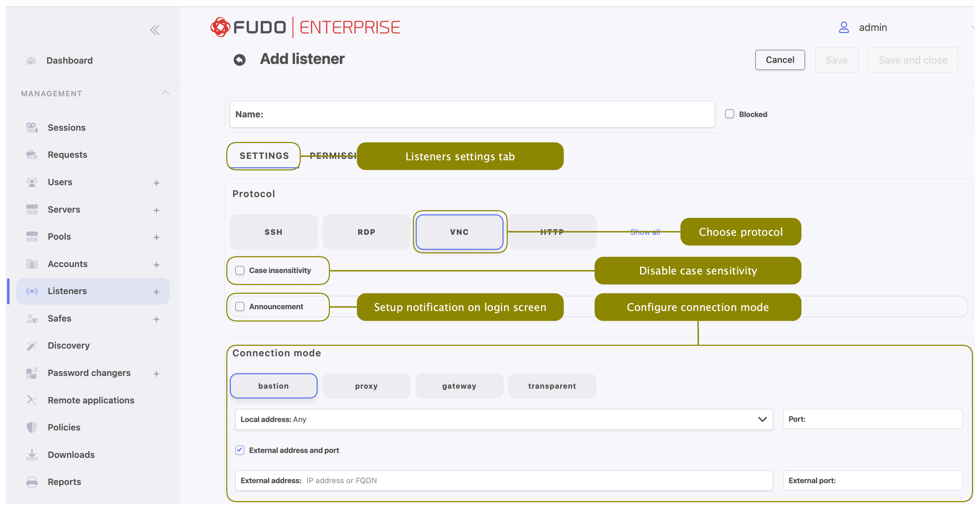Enable the Blocked checkbox
Viewport: 980px width, 512px height.
(x=729, y=114)
